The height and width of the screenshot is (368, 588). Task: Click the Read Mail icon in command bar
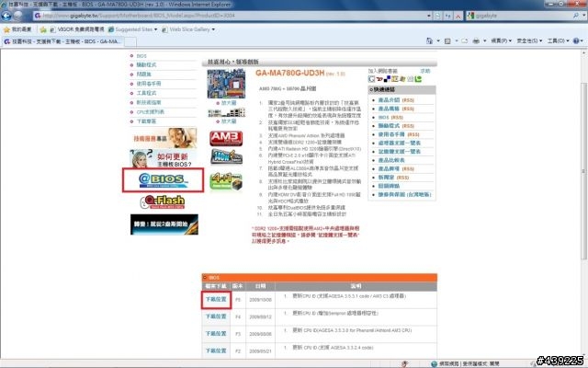tap(464, 40)
